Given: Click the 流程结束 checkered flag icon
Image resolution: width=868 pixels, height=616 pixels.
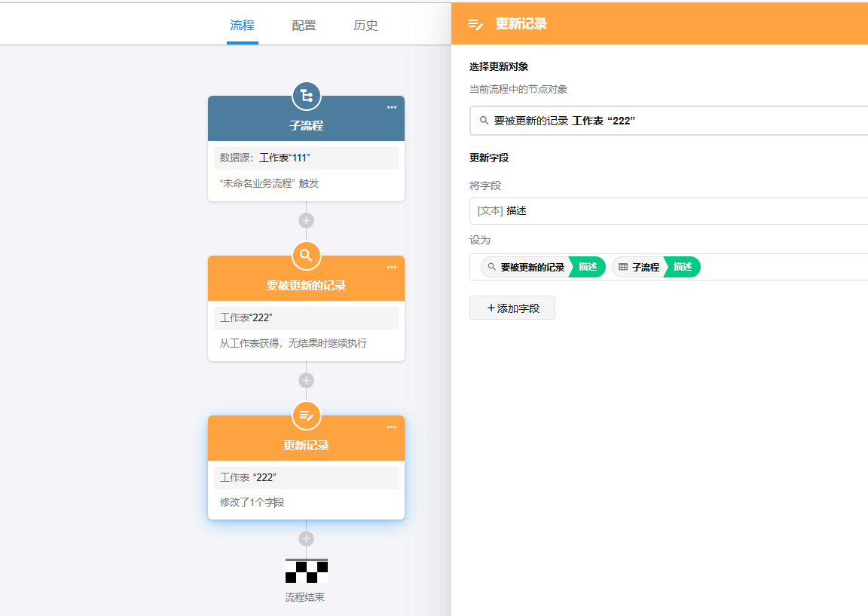Looking at the screenshot, I should tap(306, 571).
